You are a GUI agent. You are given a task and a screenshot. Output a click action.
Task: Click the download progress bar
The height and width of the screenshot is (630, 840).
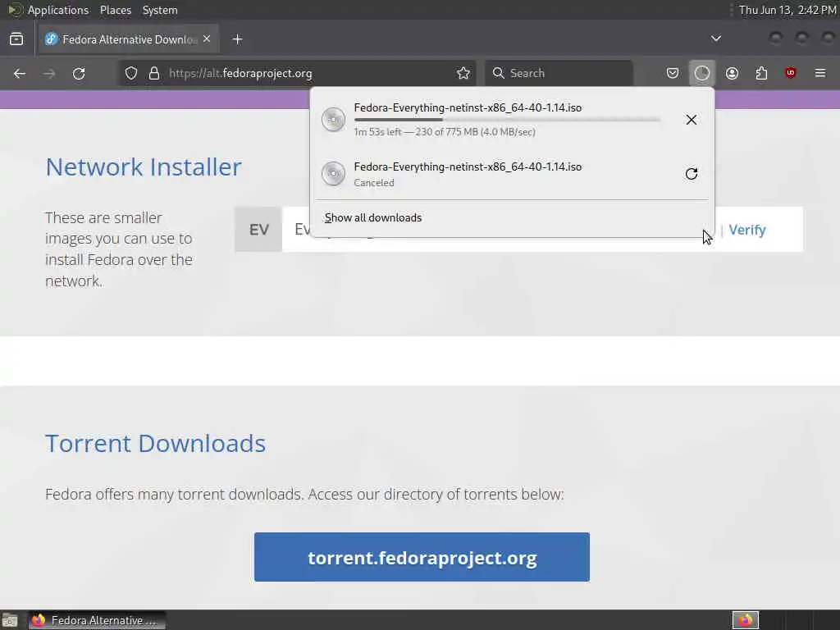[x=507, y=120]
